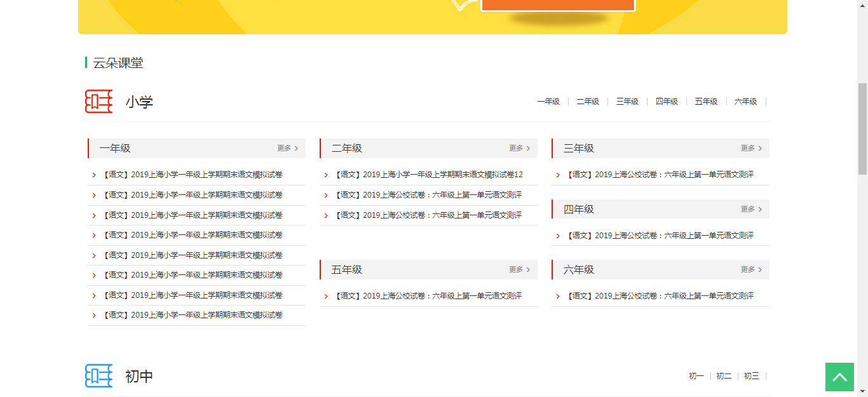Click the red 小学 book icon
868x397 pixels.
(x=98, y=102)
